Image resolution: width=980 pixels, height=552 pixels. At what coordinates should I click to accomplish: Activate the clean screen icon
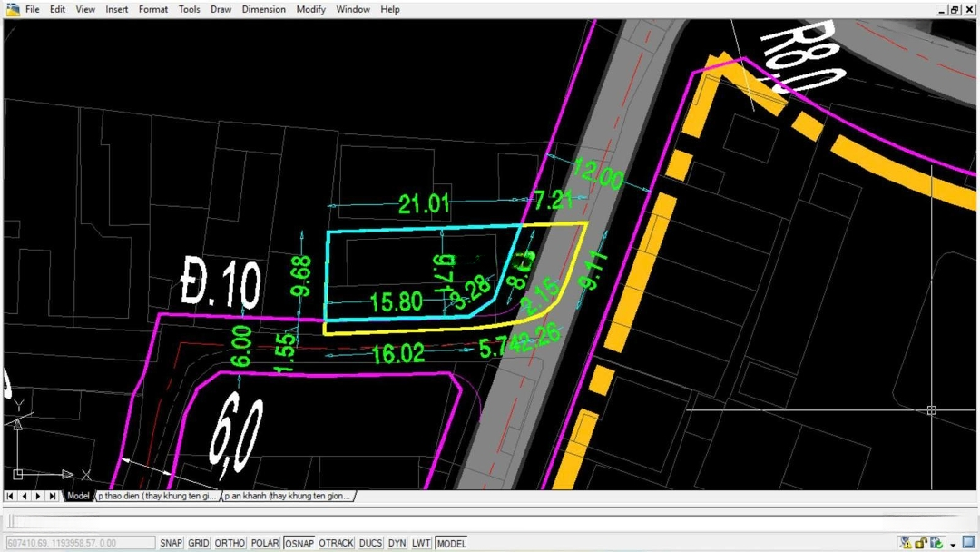[968, 543]
